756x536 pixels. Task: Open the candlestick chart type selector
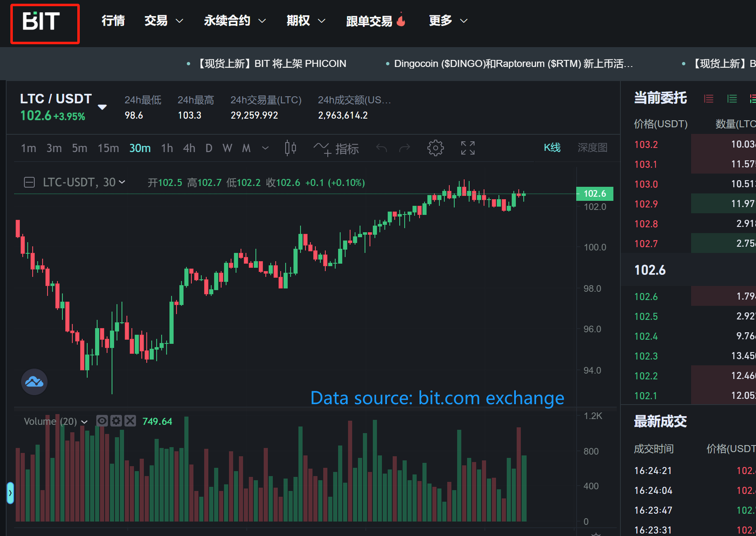click(x=291, y=148)
